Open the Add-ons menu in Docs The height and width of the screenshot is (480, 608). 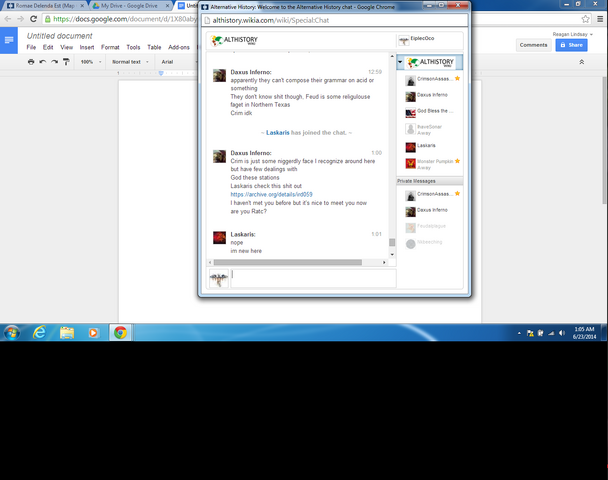[179, 47]
